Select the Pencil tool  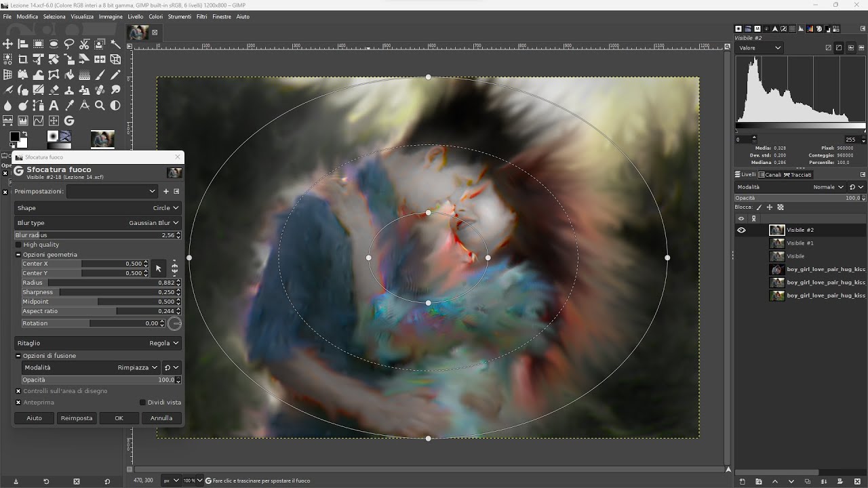point(115,75)
